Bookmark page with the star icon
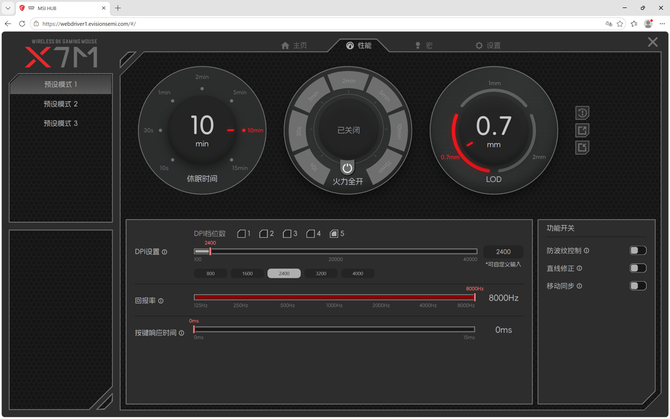670x419 pixels. (x=620, y=23)
